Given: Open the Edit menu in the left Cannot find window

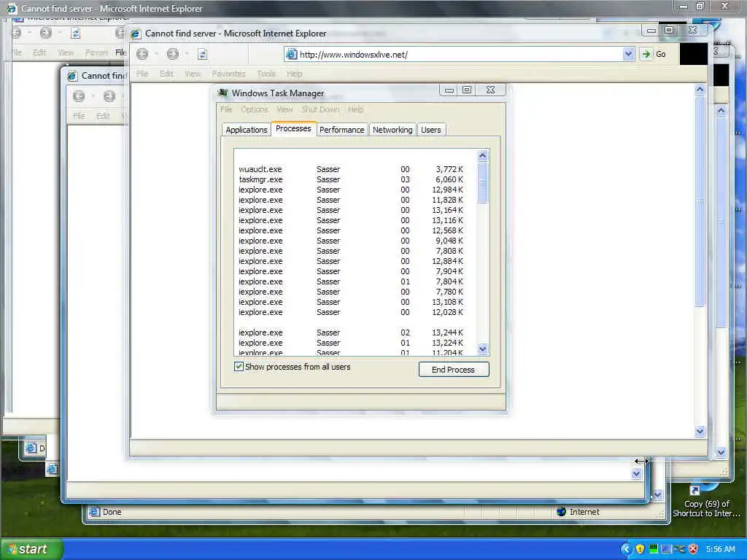Looking at the screenshot, I should pyautogui.click(x=103, y=116).
